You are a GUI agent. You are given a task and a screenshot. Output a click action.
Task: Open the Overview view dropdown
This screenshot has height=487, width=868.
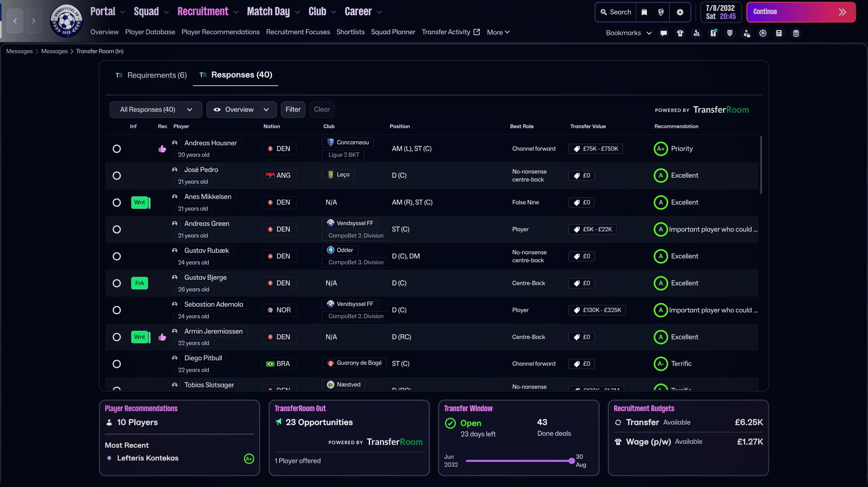click(241, 110)
